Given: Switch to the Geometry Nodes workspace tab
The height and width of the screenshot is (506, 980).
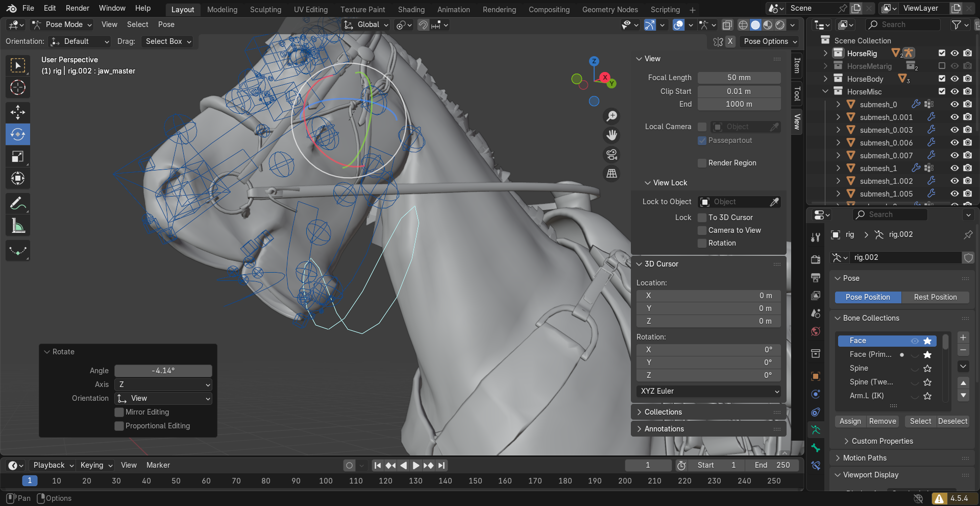Looking at the screenshot, I should click(610, 9).
